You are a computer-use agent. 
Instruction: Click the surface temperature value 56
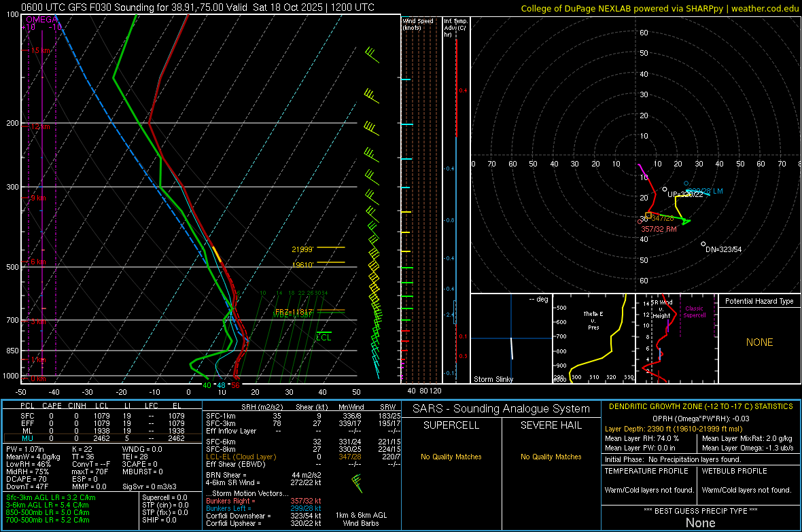235,385
